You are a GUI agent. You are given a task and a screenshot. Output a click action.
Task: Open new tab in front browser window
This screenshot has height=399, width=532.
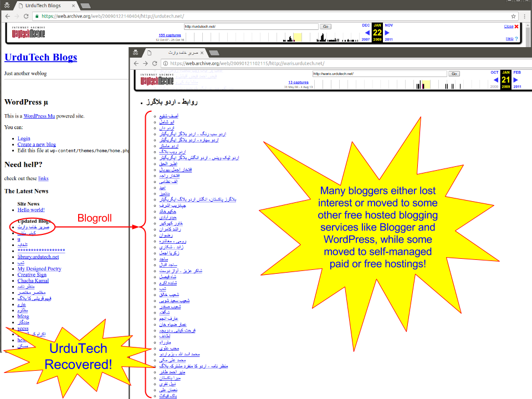(214, 53)
